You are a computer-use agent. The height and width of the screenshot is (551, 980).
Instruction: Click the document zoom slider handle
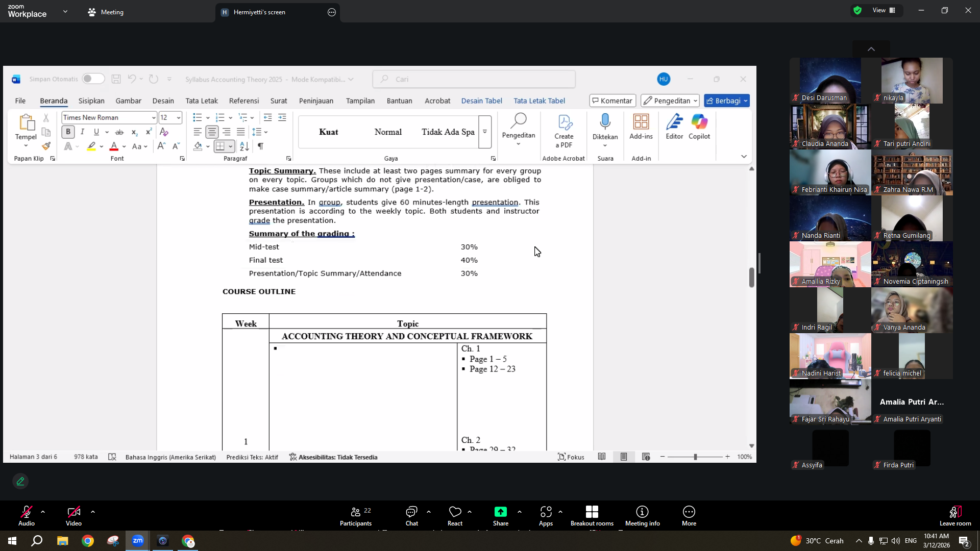click(x=695, y=457)
